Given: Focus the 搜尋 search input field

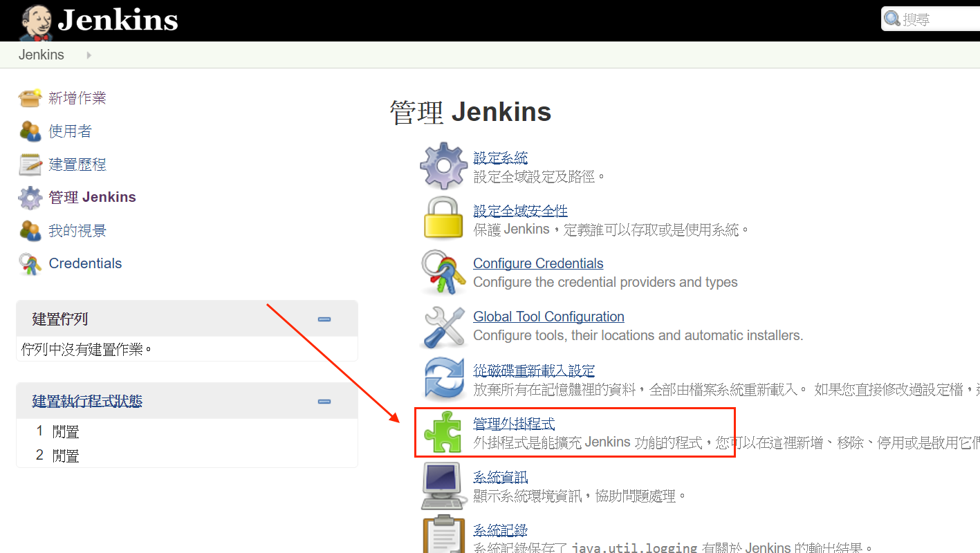Looking at the screenshot, I should click(x=932, y=19).
